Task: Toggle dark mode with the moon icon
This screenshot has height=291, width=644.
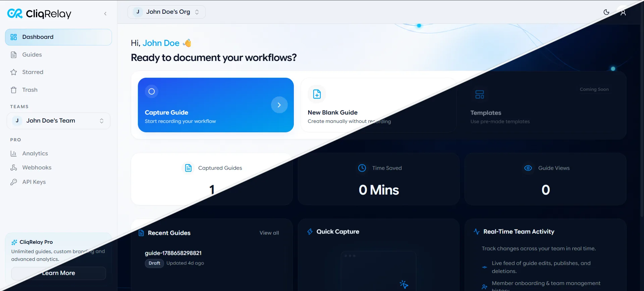Action: click(606, 12)
